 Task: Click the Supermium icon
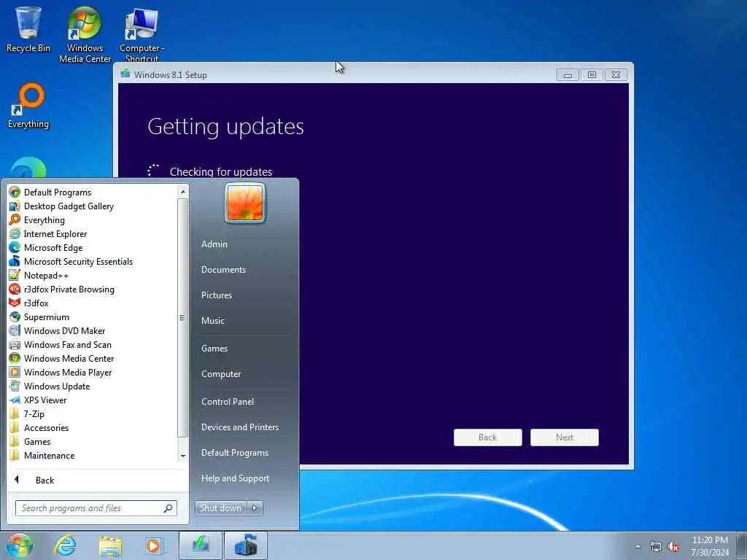pyautogui.click(x=15, y=316)
